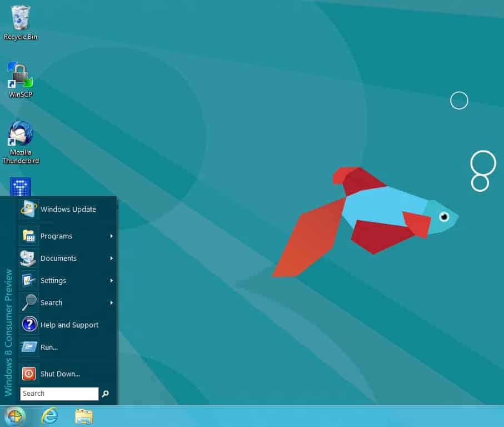This screenshot has height=427, width=504.
Task: Select the Mozilla Thunderbird desktop icon
Action: point(20,133)
